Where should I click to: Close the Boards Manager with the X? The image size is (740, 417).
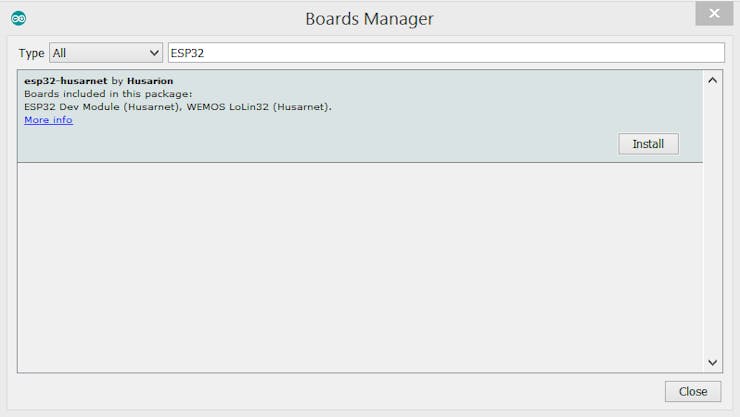coord(714,13)
